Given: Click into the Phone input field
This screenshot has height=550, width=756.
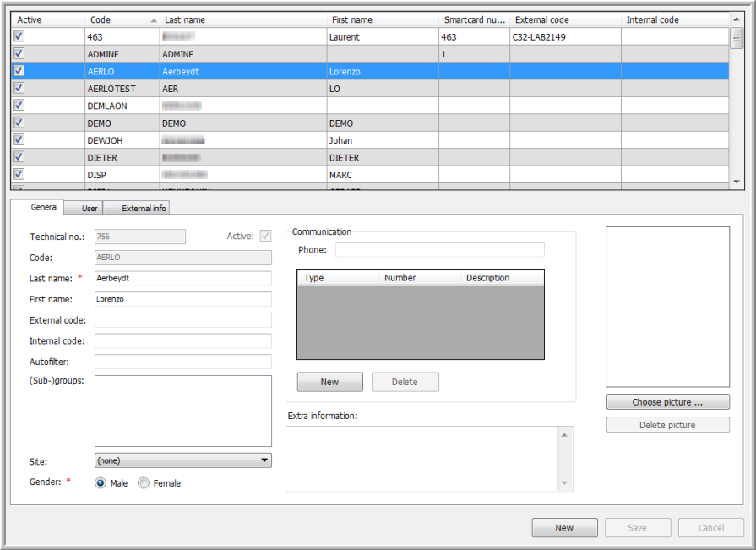Looking at the screenshot, I should 439,250.
